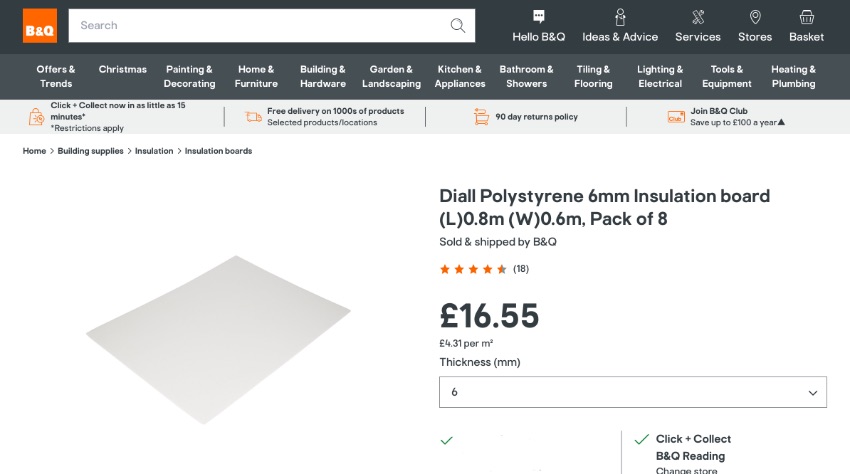The width and height of the screenshot is (850, 474).
Task: Click the Building supplies breadcrumb
Action: (x=90, y=151)
